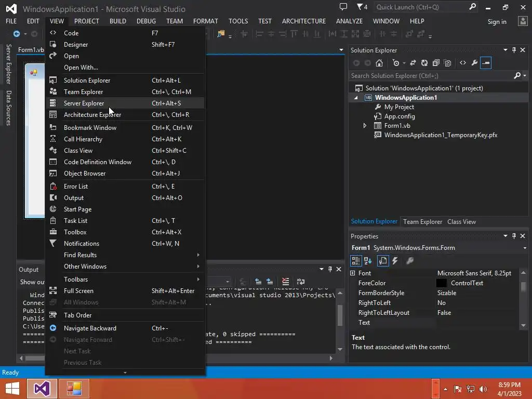Click the Full Screen icon
The height and width of the screenshot is (399, 532).
53,290
